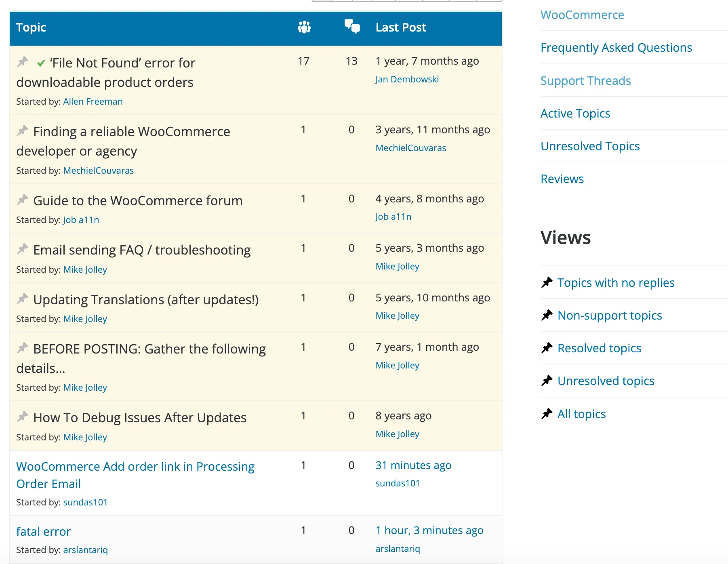Click pushpin icon next to 'Unresolved topics' view
The height and width of the screenshot is (564, 728).
coord(547,381)
